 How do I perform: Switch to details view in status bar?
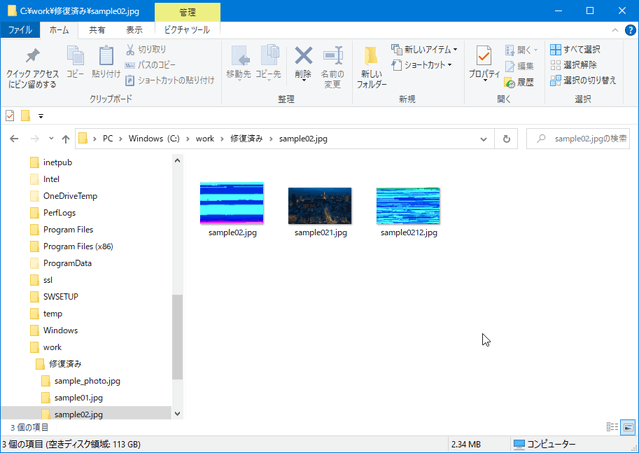pyautogui.click(x=612, y=427)
